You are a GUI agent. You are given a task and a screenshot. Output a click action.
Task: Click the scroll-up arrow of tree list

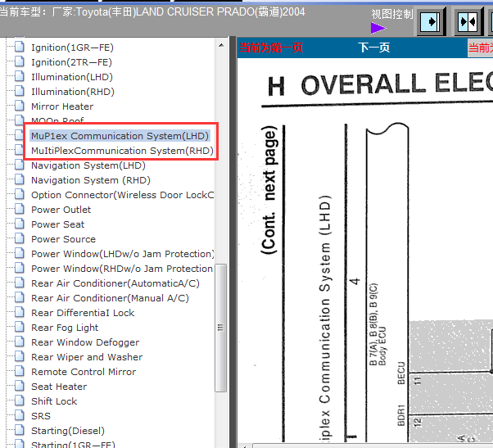click(219, 43)
